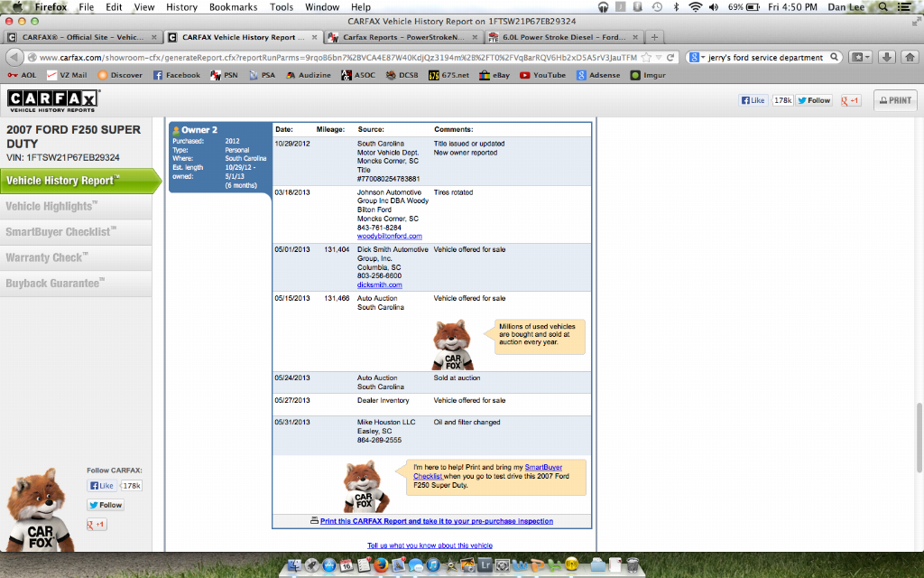The height and width of the screenshot is (578, 924).
Task: Open Spotlight search in menu bar
Action: (x=882, y=7)
